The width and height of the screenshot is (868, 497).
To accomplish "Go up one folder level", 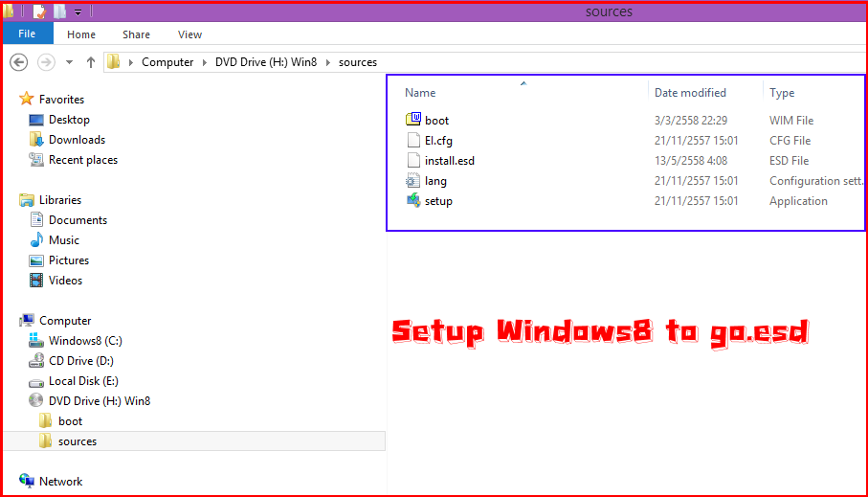I will point(91,62).
